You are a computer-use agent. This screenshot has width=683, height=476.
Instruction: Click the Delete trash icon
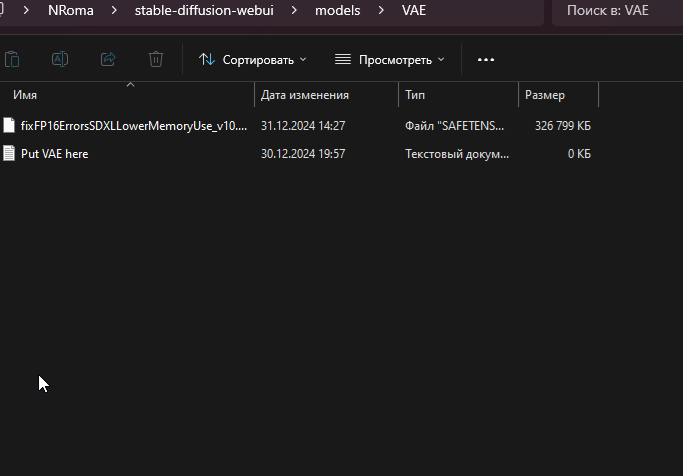(x=156, y=59)
